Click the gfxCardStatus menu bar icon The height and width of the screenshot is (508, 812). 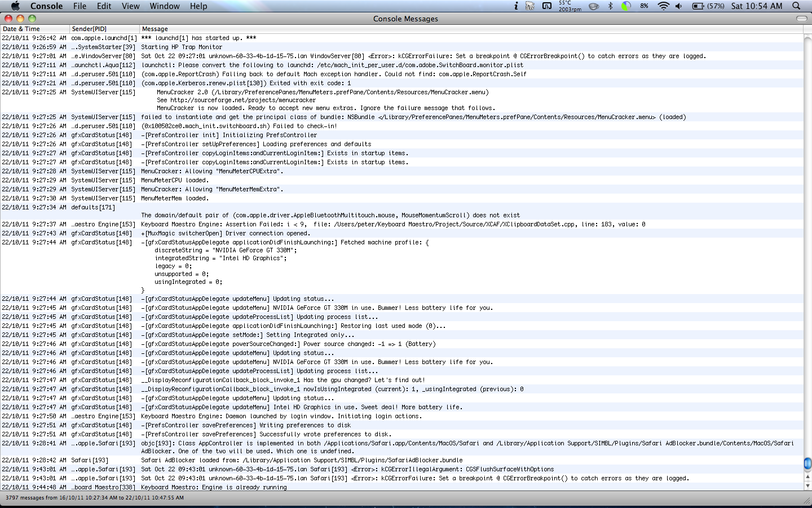coord(530,6)
